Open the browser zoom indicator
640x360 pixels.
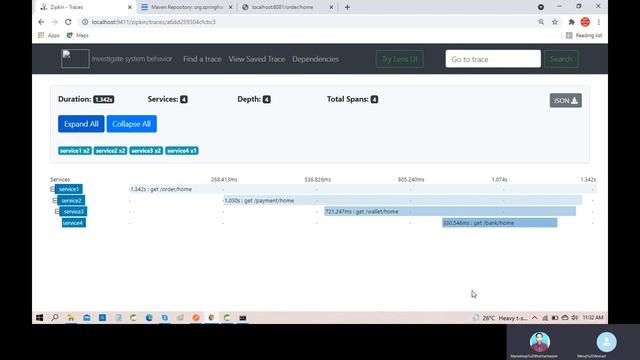coord(541,22)
